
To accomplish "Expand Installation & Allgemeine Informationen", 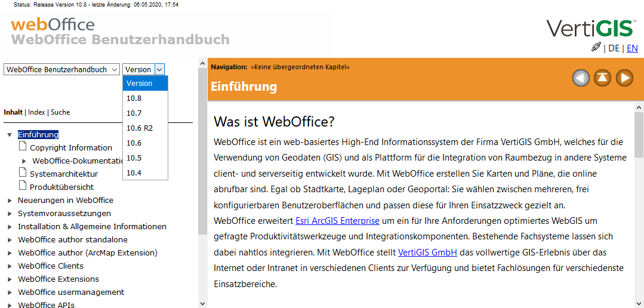I will click(x=10, y=227).
